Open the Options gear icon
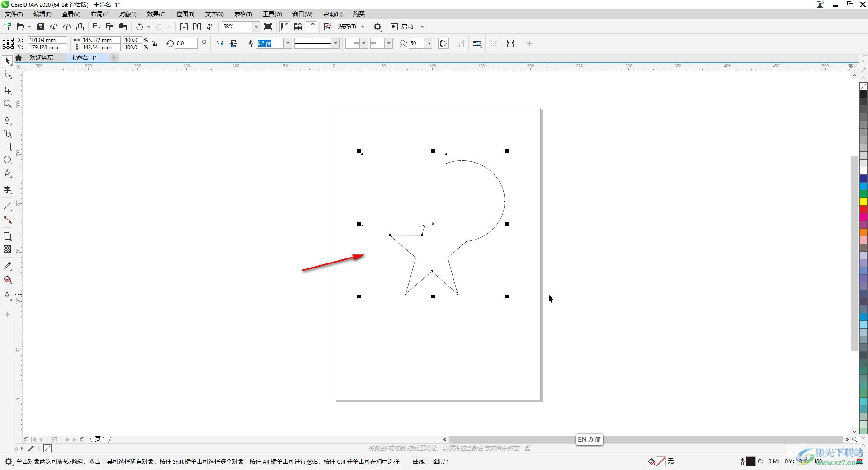The width and height of the screenshot is (868, 470). click(377, 27)
